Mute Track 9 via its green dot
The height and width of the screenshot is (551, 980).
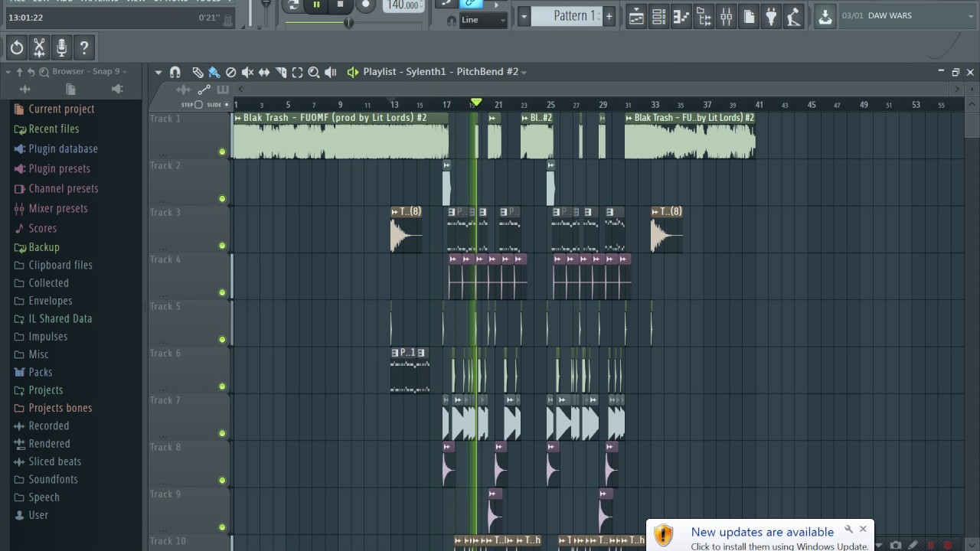click(222, 527)
